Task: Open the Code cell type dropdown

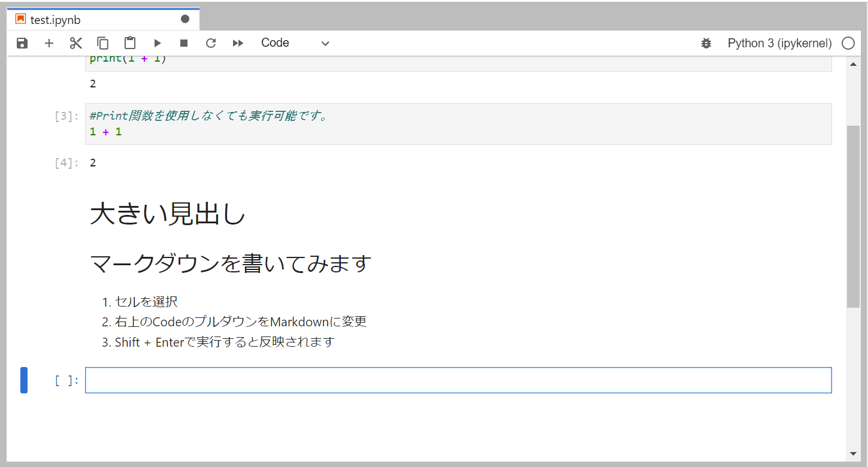Action: pos(275,43)
